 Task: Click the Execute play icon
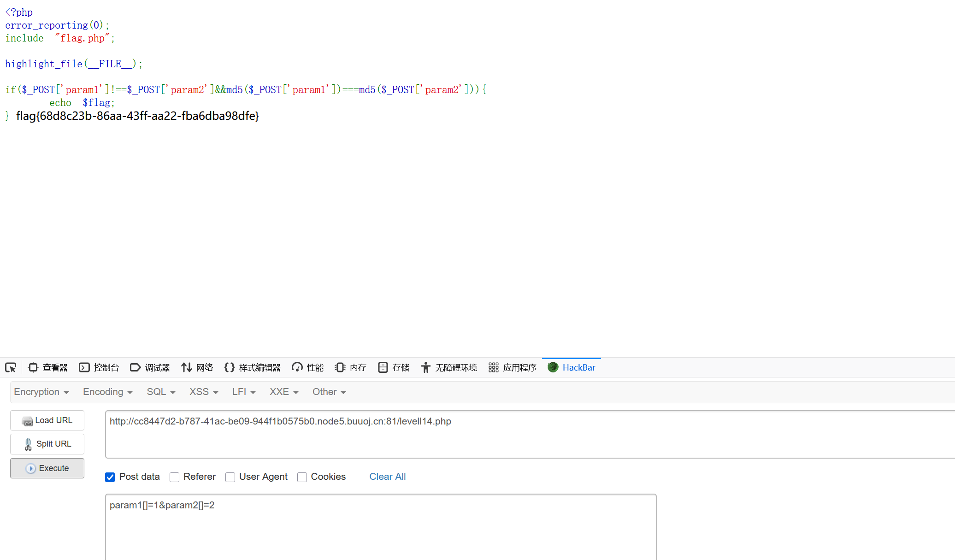click(x=31, y=468)
